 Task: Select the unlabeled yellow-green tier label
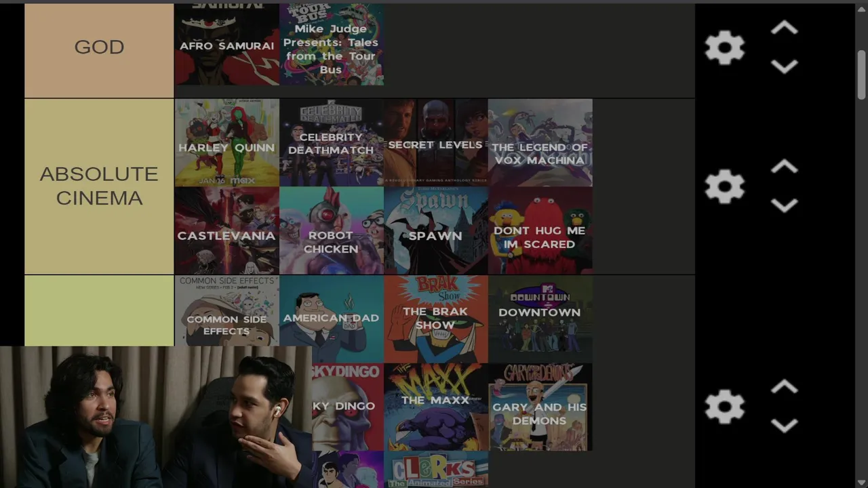point(99,310)
